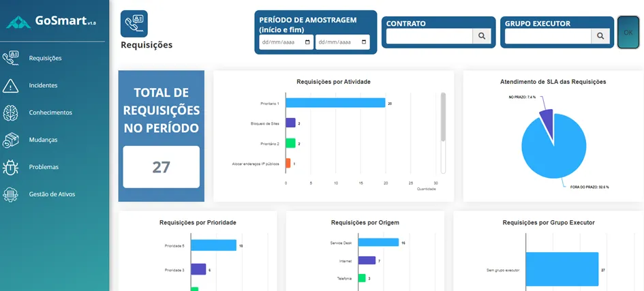Focus the end date input field
Viewport: 644px width, 291px height.
coord(343,42)
